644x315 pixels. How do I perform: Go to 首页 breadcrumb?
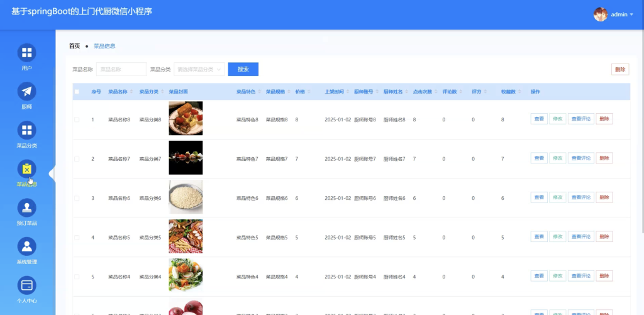click(74, 46)
